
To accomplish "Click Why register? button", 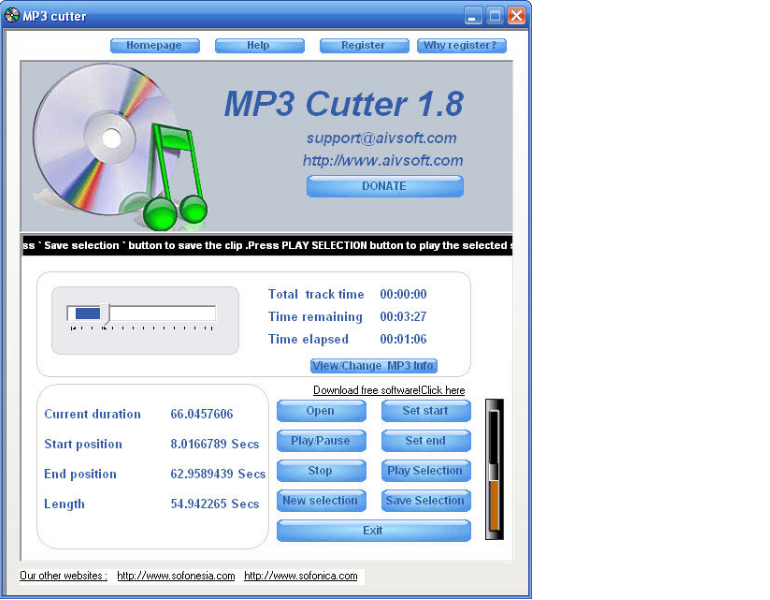I will click(461, 45).
